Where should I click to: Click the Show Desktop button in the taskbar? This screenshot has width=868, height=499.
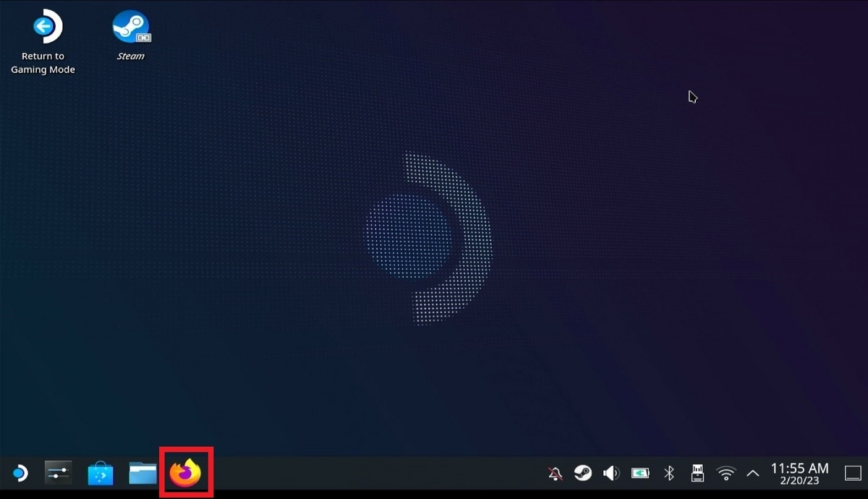854,474
